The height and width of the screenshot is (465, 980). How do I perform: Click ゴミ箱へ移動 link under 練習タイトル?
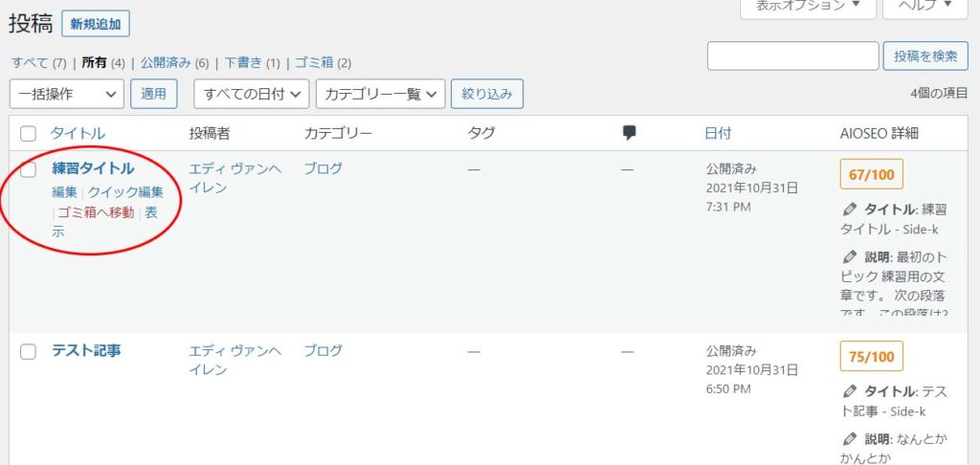point(96,212)
